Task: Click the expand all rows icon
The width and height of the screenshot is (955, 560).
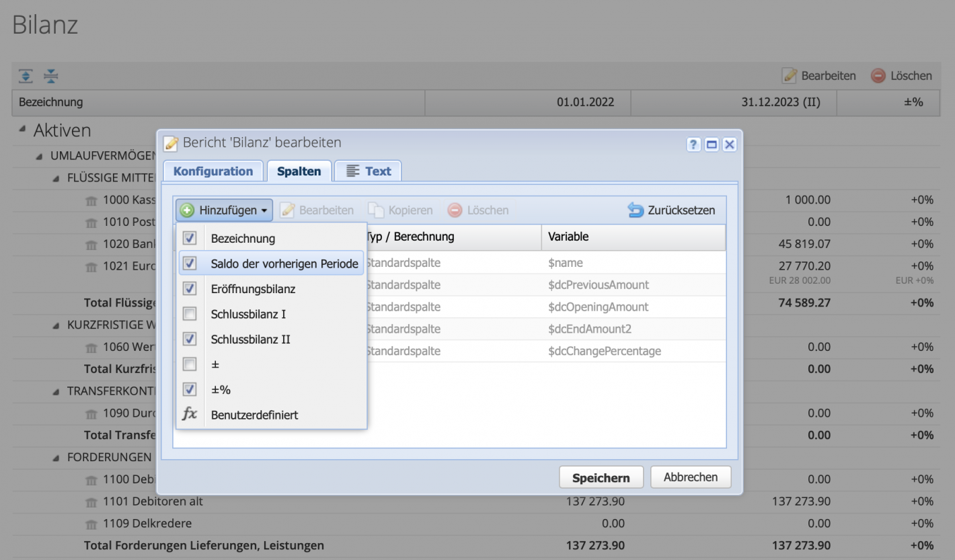Action: tap(26, 76)
